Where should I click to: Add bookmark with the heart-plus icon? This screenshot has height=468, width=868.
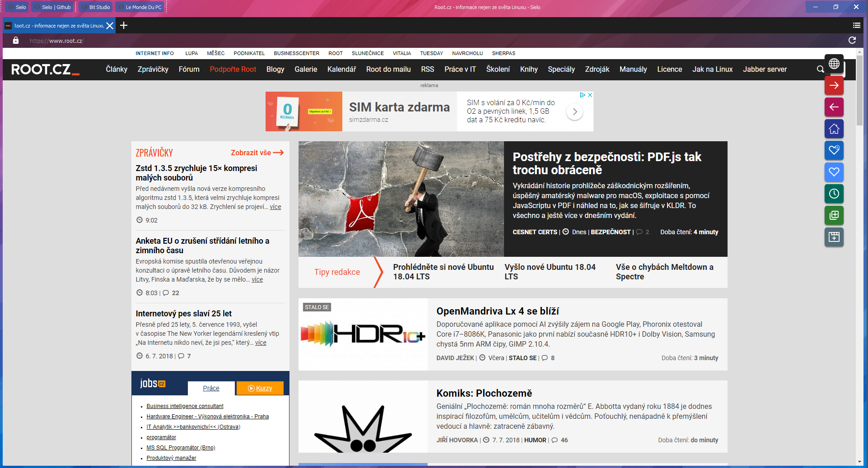[x=834, y=150]
